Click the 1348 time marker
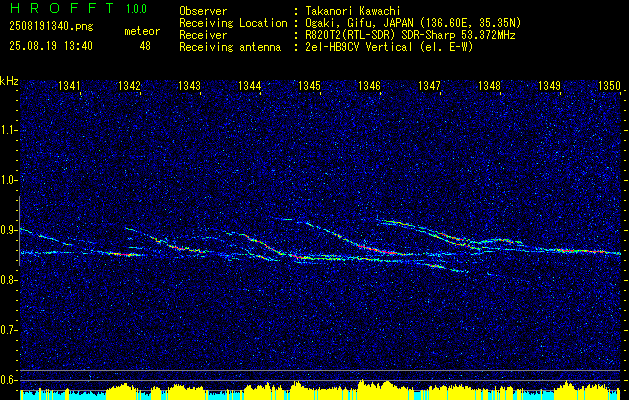629x400 pixels. pyautogui.click(x=489, y=86)
